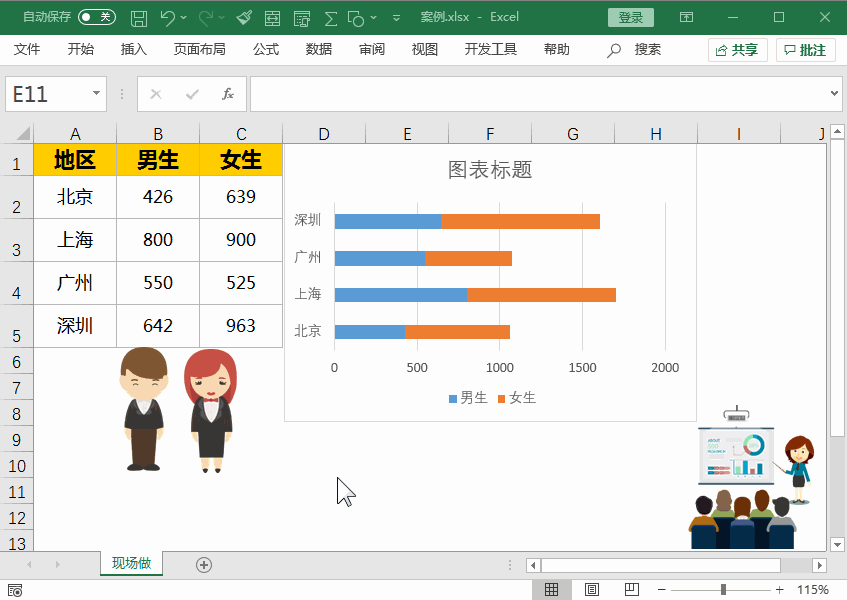Viewport: 847px width, 600px height.
Task: Open the 帮助 ribbon tab
Action: 556,50
